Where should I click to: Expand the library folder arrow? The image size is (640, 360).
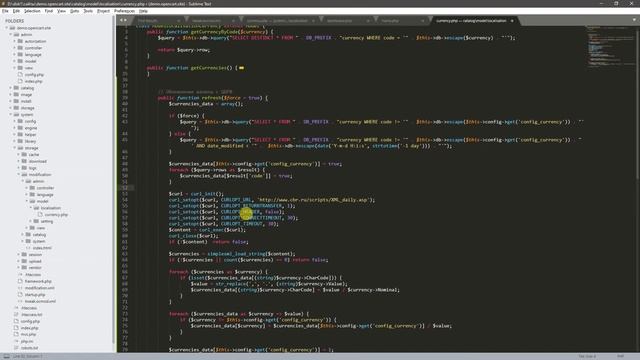[x=15, y=141]
